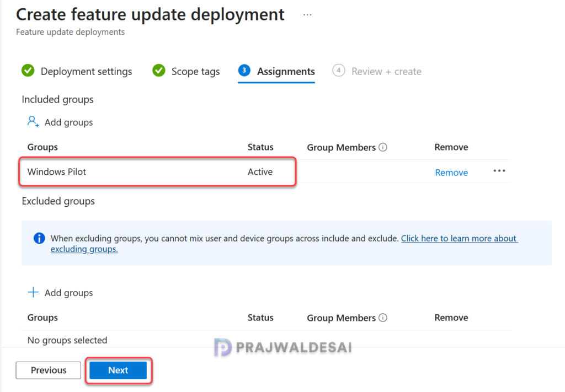Remove the Windows Pilot group
565x392 pixels.
(x=451, y=173)
